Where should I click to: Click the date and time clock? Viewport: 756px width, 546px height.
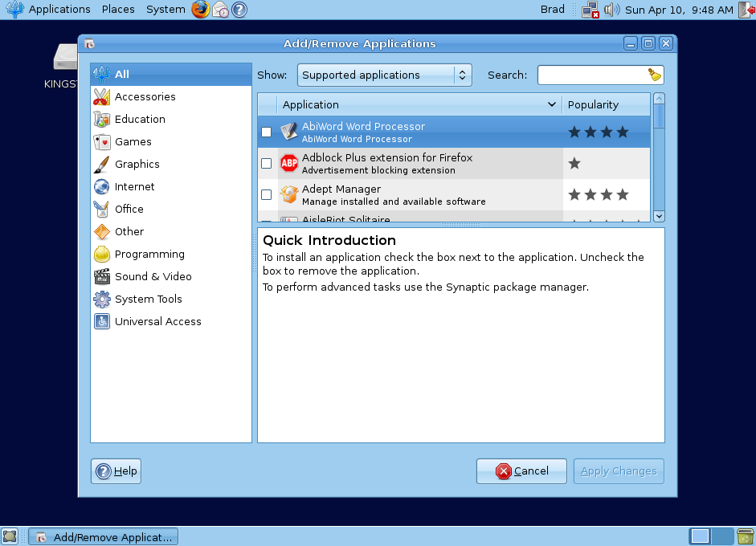point(679,10)
